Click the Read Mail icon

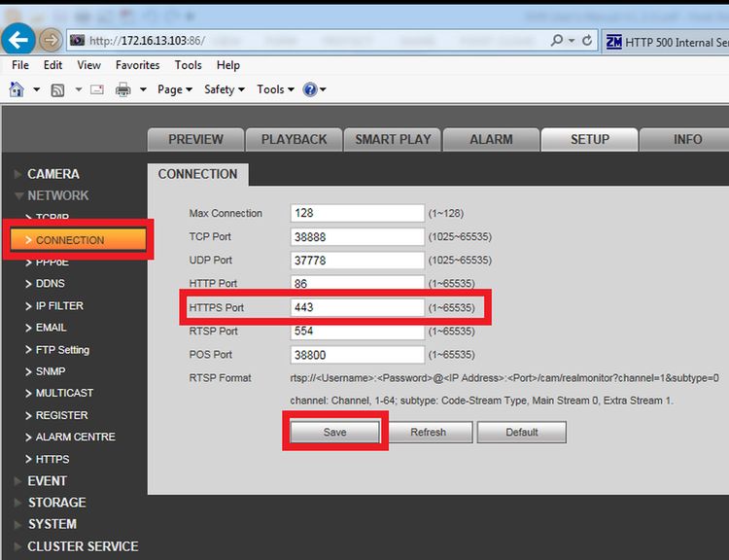tap(96, 89)
